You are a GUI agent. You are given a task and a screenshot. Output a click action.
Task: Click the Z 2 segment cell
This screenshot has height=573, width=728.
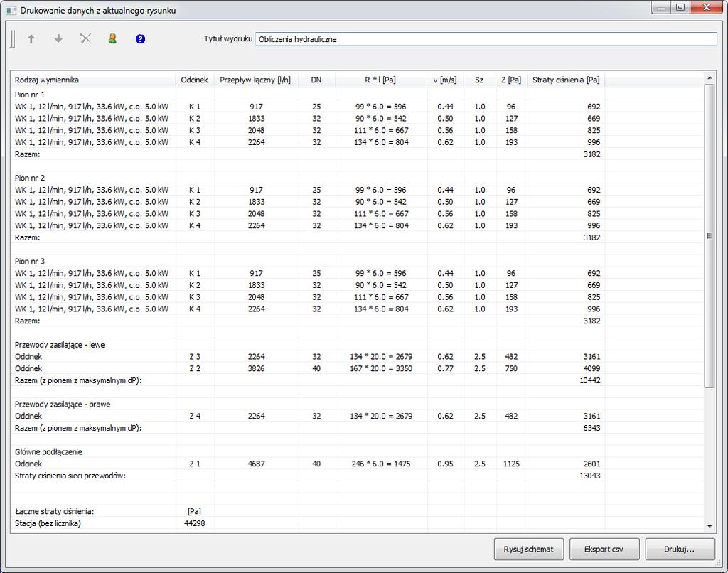coord(195,369)
